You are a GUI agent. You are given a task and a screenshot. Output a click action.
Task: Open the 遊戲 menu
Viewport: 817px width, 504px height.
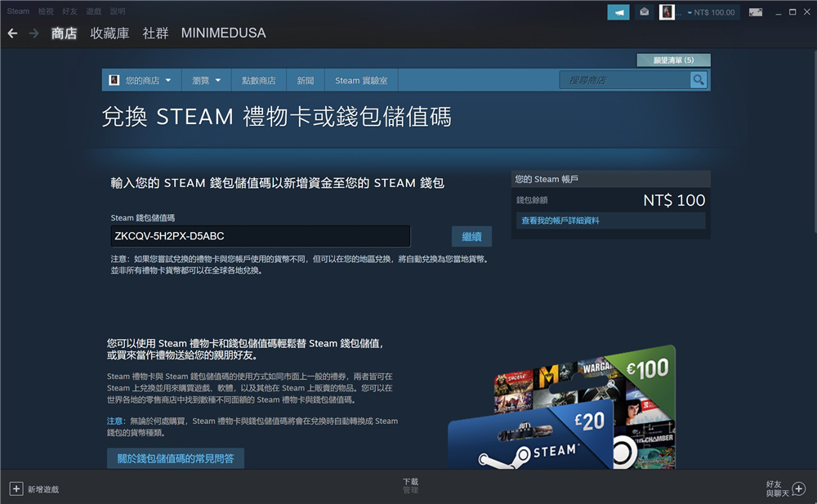(x=94, y=11)
